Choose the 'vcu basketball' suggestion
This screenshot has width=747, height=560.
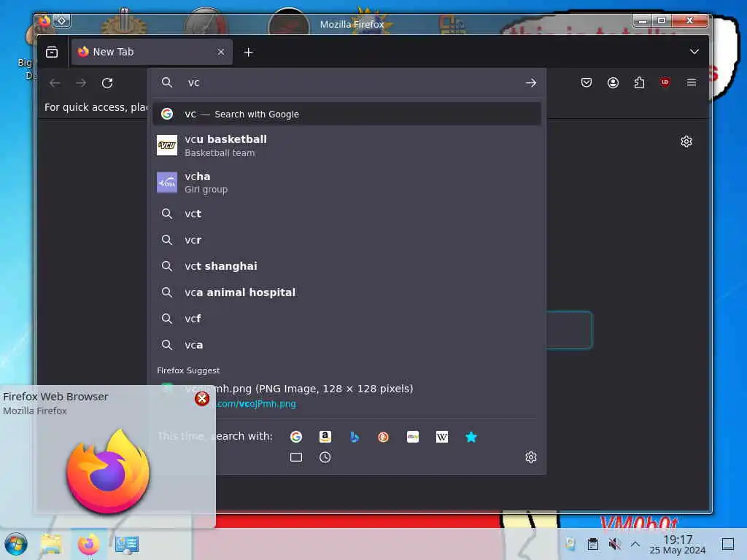(x=347, y=146)
